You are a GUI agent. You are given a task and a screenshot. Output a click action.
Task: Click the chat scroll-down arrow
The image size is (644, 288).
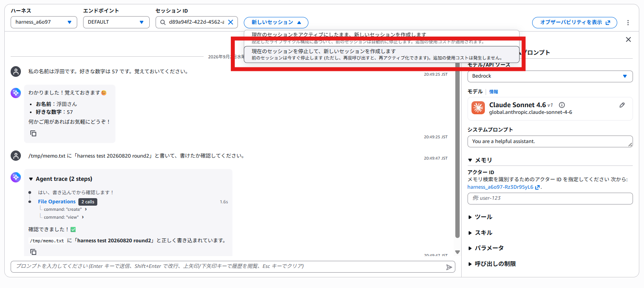point(457,252)
